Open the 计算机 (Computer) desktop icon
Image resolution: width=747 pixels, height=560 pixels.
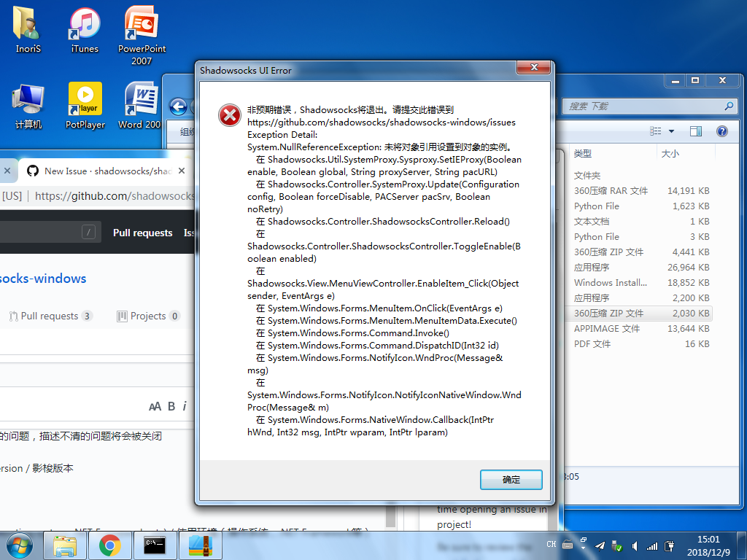click(x=28, y=98)
